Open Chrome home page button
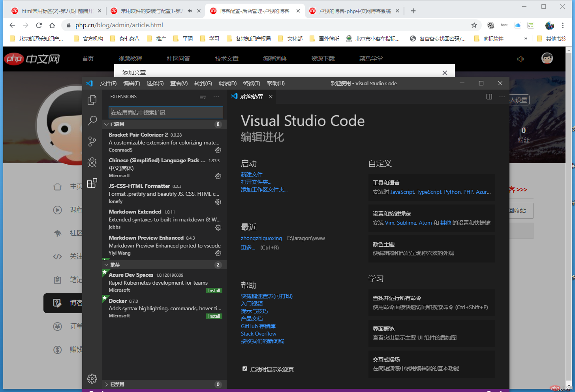The height and width of the screenshot is (392, 575). (x=52, y=25)
